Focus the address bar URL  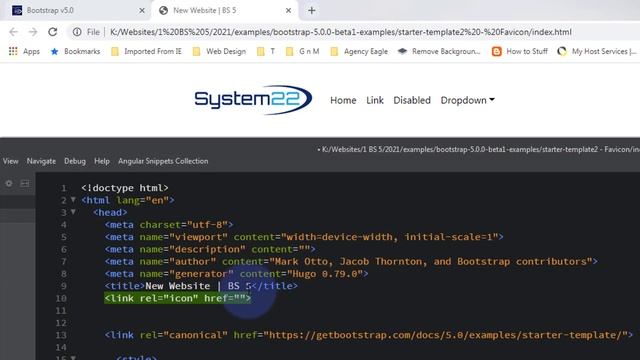(x=340, y=32)
